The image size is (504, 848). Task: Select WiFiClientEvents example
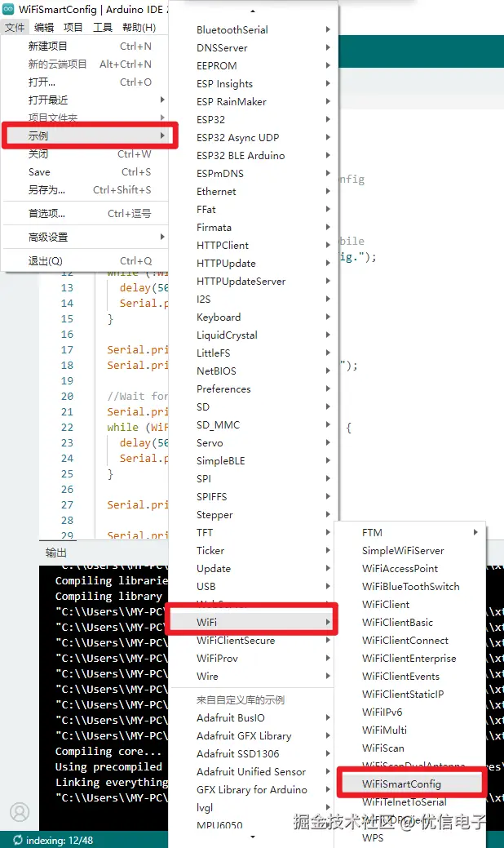click(410, 676)
